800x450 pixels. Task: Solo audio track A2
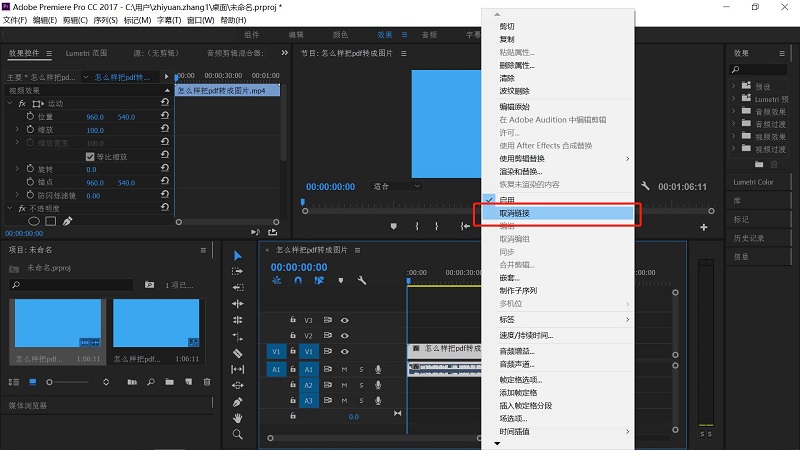[361, 385]
